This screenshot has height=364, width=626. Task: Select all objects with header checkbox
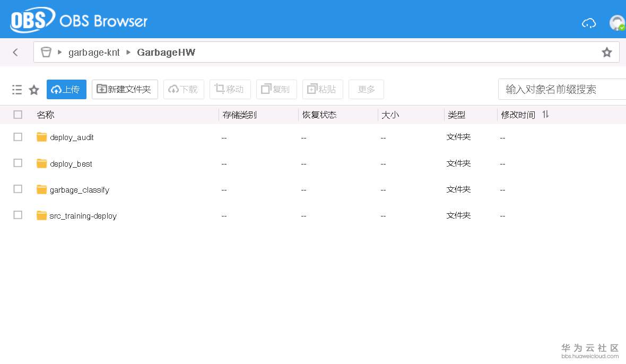coord(18,115)
